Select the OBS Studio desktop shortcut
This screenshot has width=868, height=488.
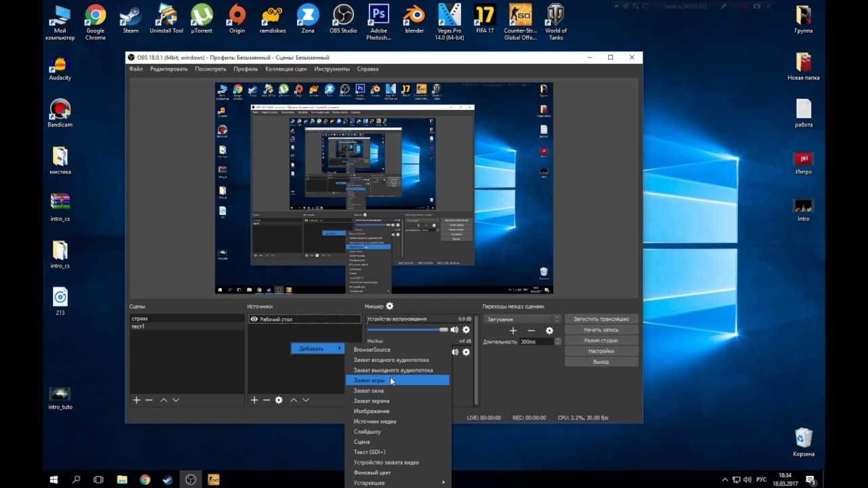click(343, 20)
